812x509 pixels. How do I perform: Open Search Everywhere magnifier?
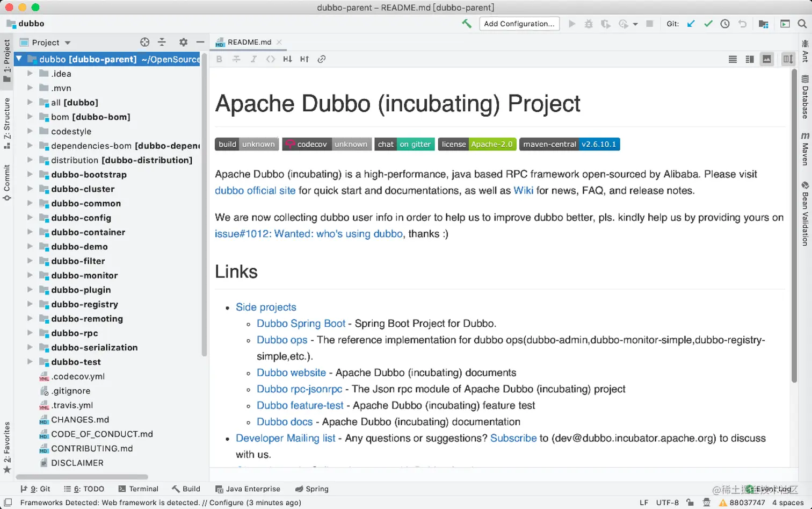[x=802, y=24]
